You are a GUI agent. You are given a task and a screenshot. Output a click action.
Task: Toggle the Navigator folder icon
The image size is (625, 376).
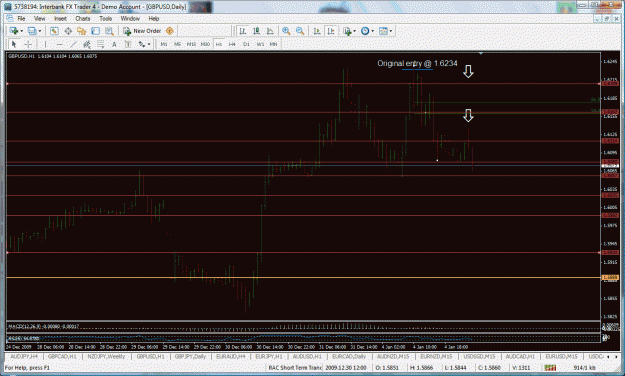[82, 31]
